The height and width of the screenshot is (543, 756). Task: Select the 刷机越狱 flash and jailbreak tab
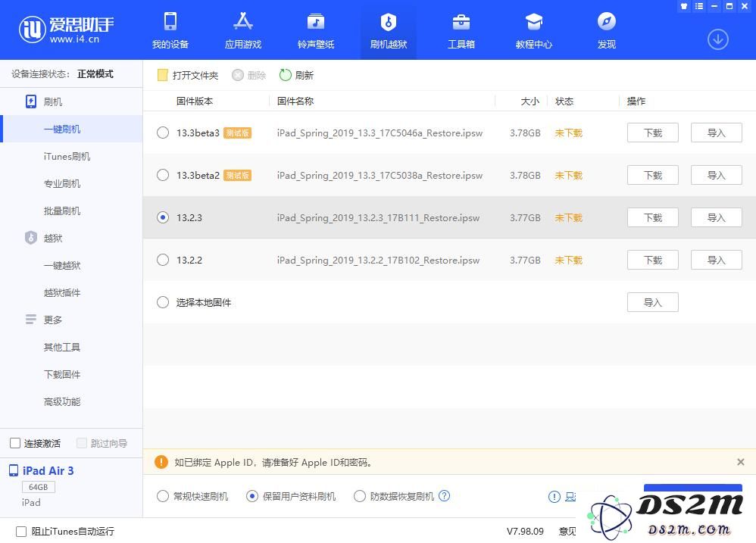(x=389, y=30)
